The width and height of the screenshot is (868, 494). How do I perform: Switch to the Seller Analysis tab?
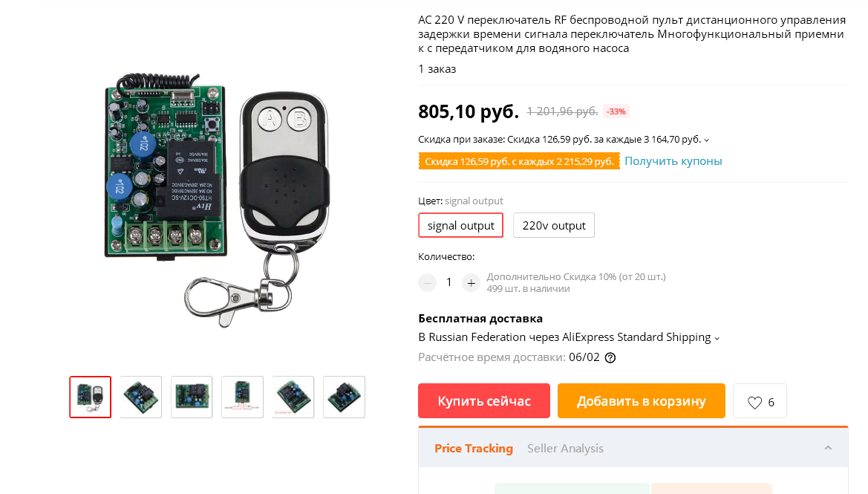tap(565, 448)
